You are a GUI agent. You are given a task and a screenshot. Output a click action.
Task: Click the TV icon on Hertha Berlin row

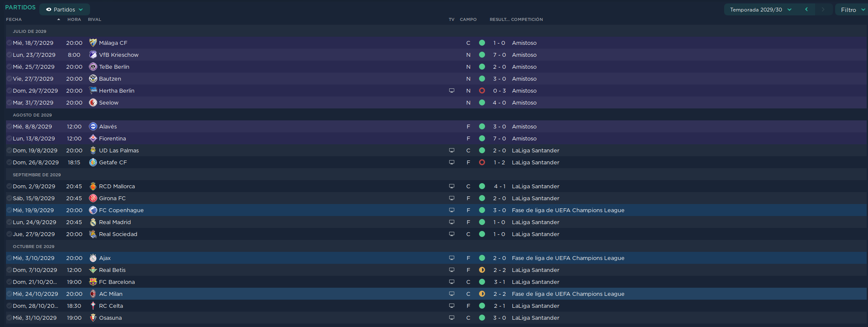(451, 91)
